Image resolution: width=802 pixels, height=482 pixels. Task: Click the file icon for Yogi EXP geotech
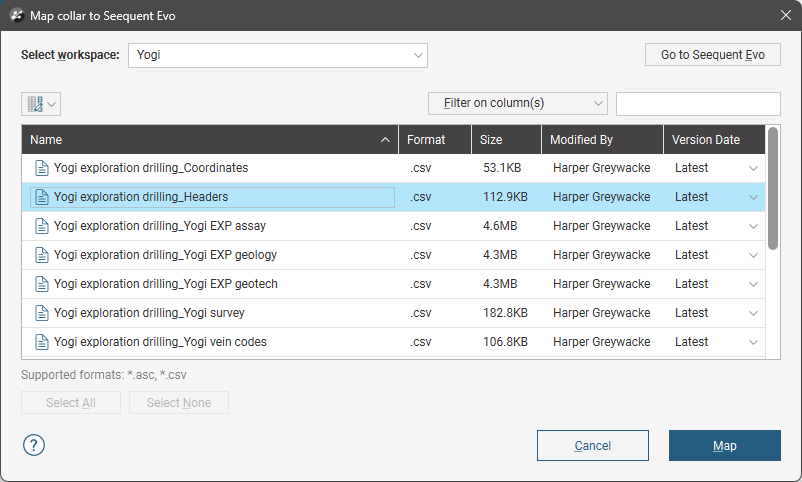click(41, 284)
